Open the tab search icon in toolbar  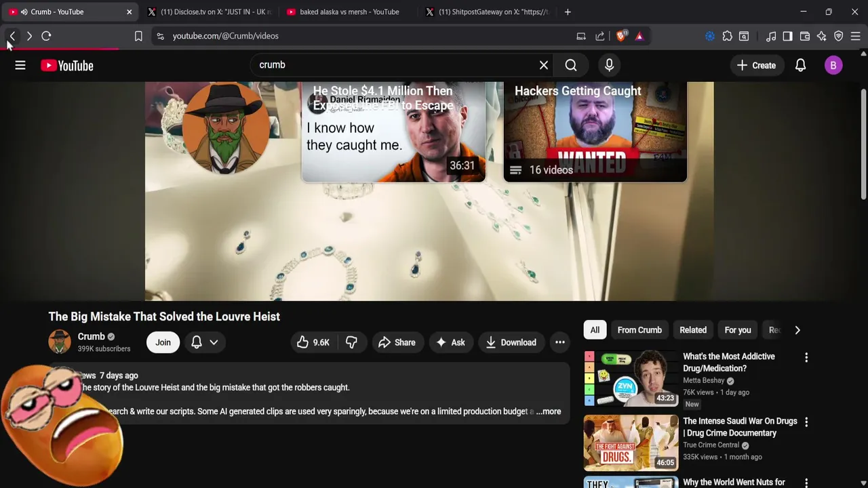pyautogui.click(x=744, y=36)
